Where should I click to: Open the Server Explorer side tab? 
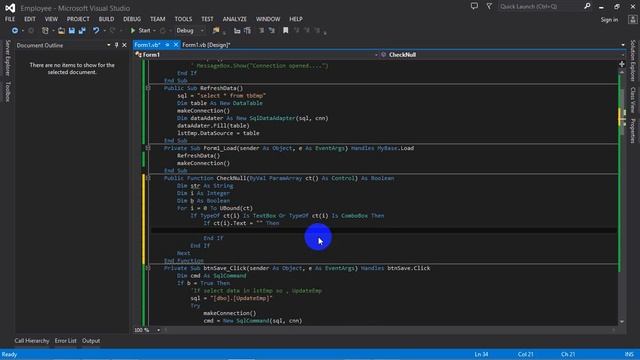pyautogui.click(x=7, y=58)
